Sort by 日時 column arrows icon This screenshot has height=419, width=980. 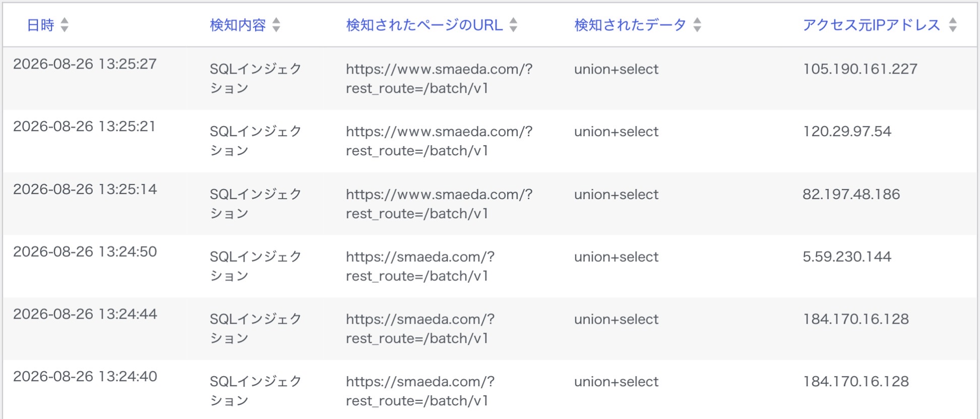pyautogui.click(x=65, y=25)
